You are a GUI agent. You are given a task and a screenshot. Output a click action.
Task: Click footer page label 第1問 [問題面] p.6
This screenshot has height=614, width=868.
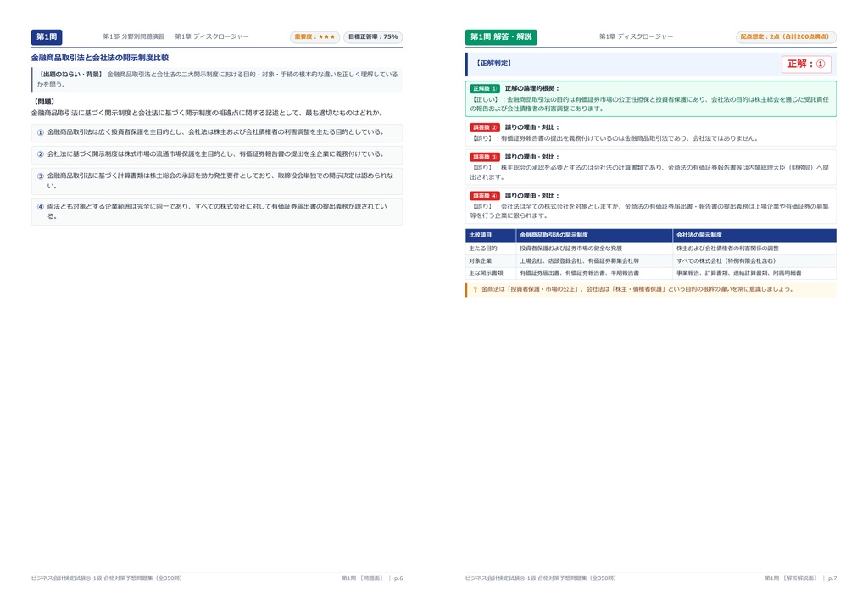(372, 578)
